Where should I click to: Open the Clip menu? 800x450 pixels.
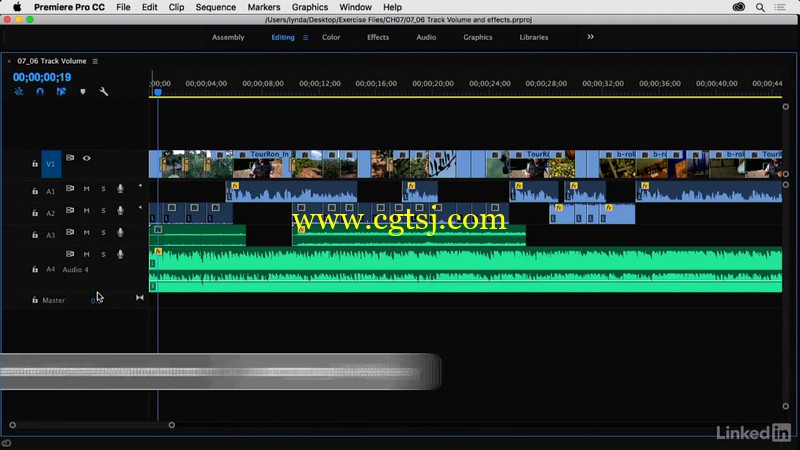[176, 7]
